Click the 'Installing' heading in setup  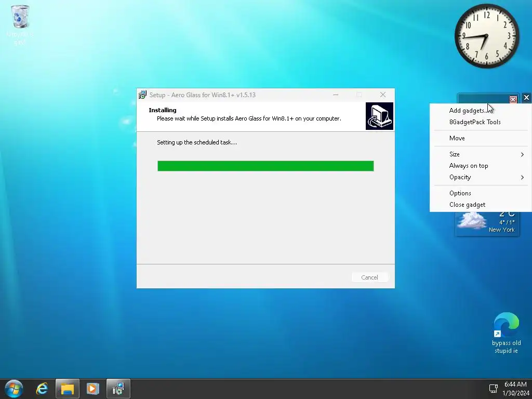click(163, 110)
